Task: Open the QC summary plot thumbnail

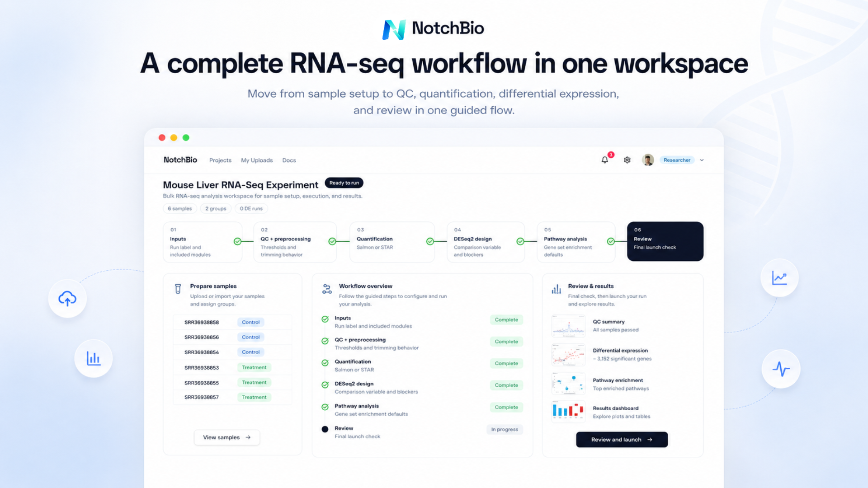Action: (568, 326)
